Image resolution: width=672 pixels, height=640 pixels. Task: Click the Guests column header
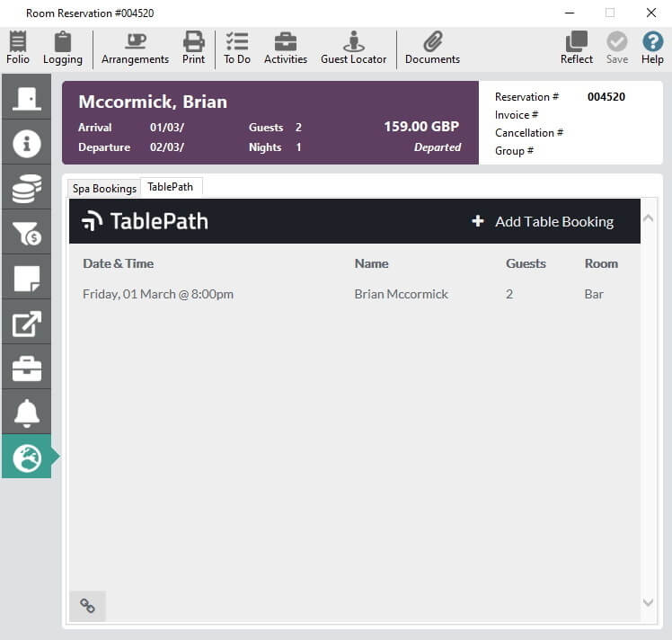click(x=526, y=263)
